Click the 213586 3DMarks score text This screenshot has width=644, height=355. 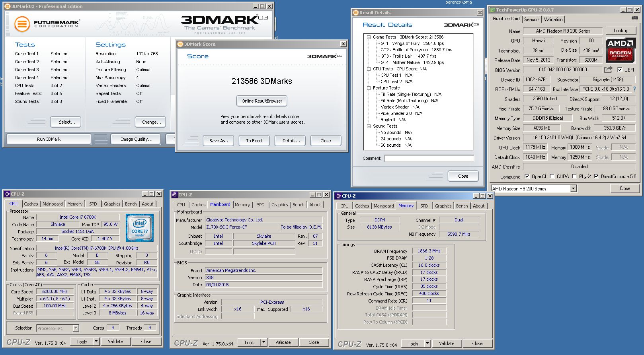point(262,81)
